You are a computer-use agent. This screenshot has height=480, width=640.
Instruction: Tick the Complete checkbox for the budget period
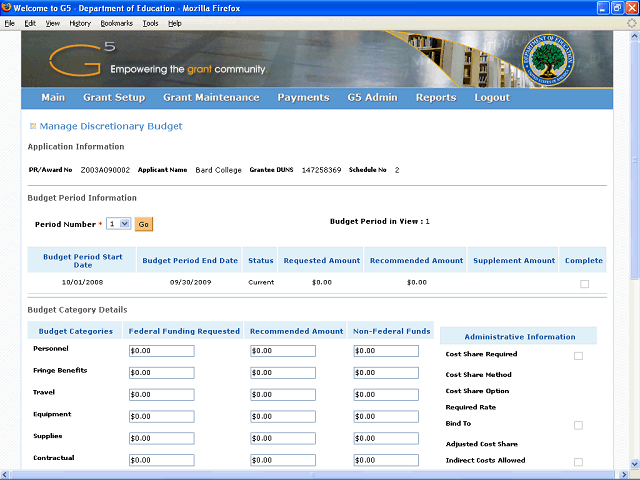pos(584,283)
